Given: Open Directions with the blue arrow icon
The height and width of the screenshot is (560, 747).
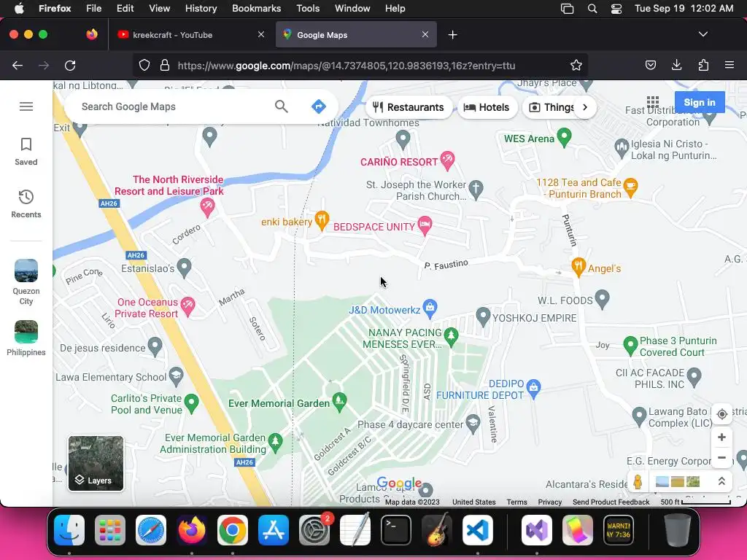Looking at the screenshot, I should pyautogui.click(x=319, y=106).
